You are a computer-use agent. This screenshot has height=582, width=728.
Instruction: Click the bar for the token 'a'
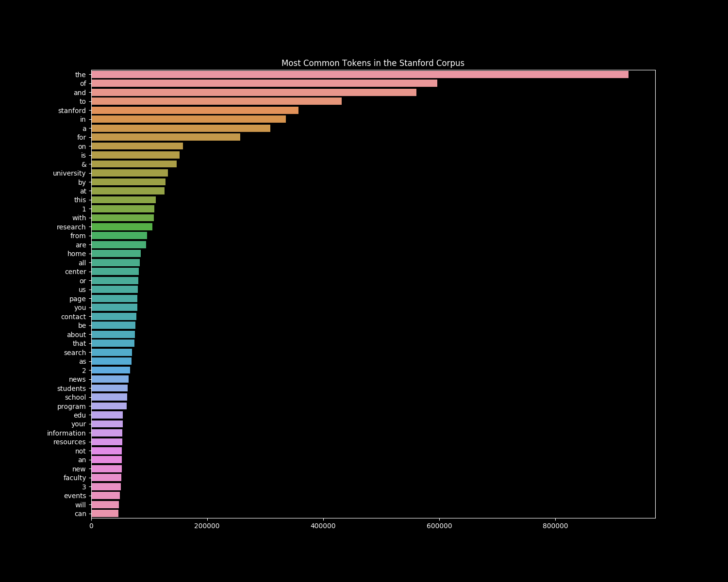coord(181,129)
